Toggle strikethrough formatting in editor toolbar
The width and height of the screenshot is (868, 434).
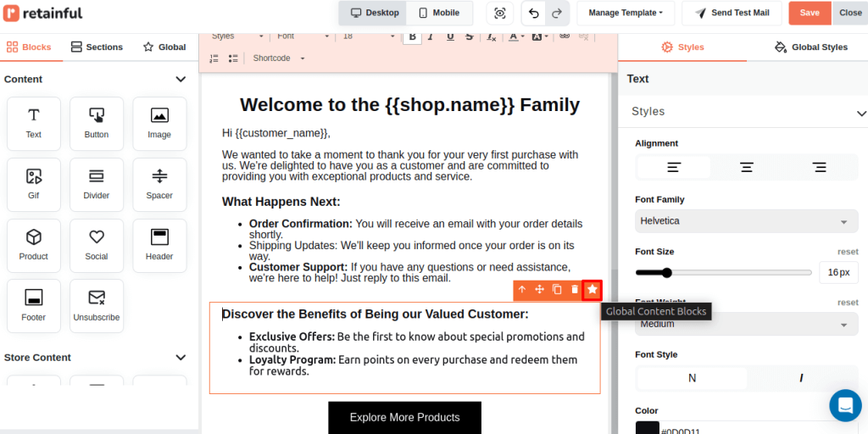470,36
